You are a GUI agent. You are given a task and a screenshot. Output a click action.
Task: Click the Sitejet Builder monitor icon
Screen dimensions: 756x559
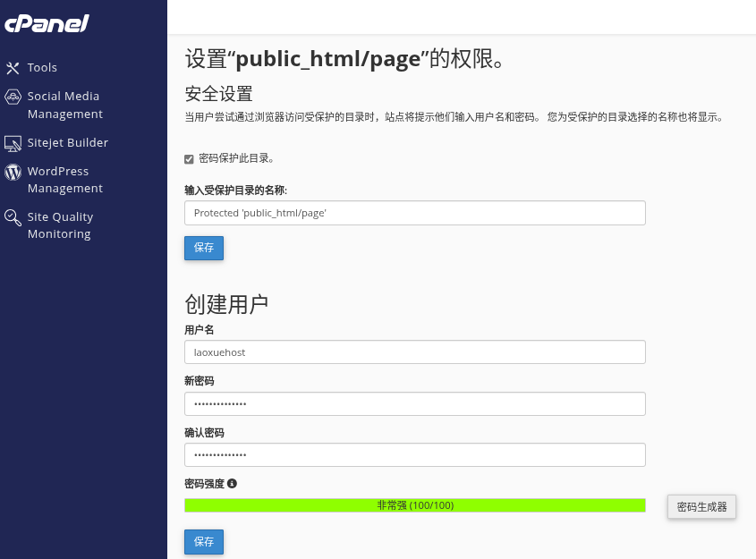point(13,143)
